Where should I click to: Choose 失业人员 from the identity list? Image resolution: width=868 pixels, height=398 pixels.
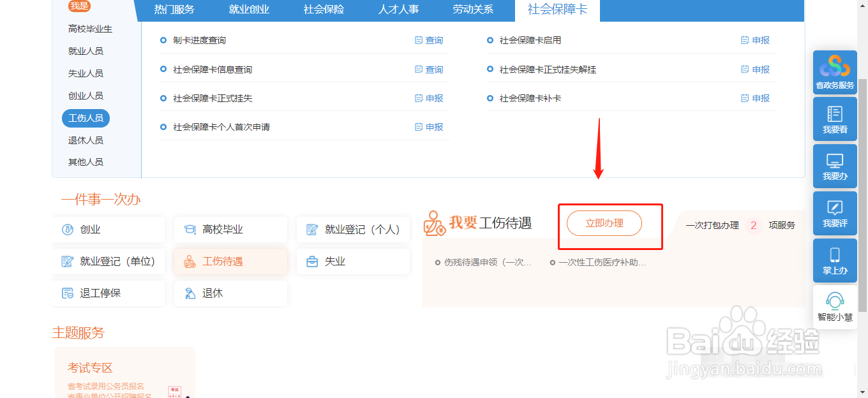click(84, 73)
